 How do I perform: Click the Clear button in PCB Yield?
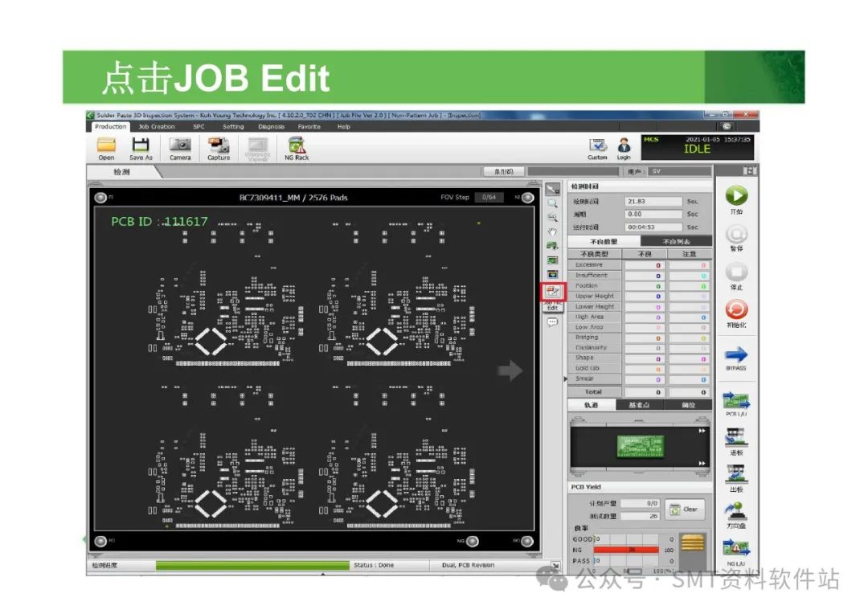coord(685,510)
